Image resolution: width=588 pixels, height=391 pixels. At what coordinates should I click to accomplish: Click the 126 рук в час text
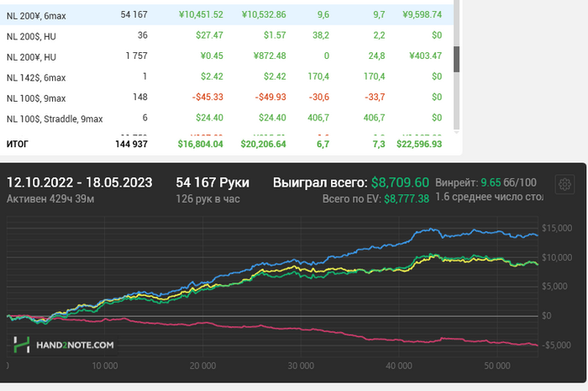pyautogui.click(x=207, y=199)
